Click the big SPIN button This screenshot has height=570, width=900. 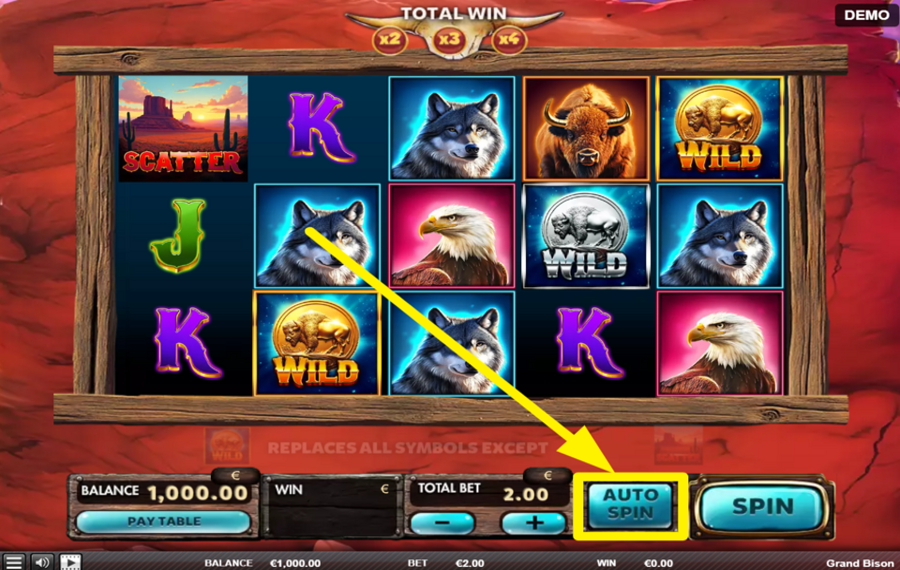(763, 506)
